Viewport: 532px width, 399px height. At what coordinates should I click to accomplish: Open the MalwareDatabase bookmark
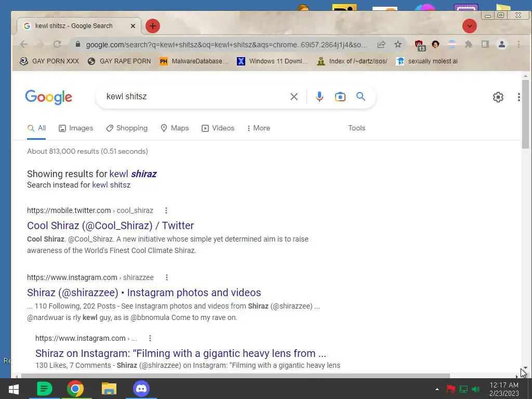click(194, 61)
